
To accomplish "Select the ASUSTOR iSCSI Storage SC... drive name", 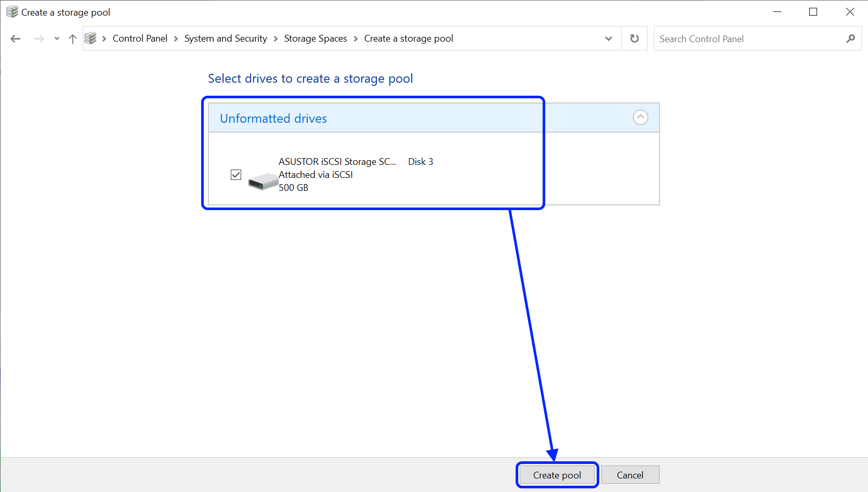I will [337, 162].
